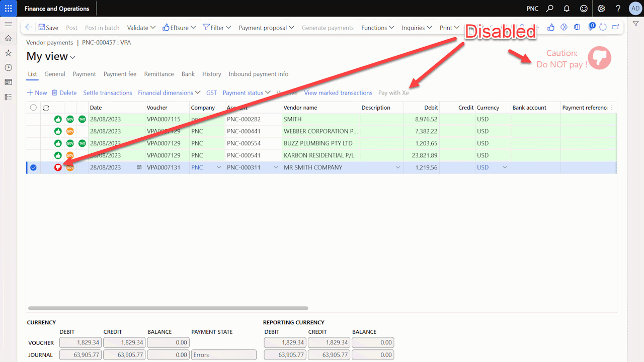Expand Financial dimensions dropdown
Screen dimensions: 644x362
coord(169,93)
